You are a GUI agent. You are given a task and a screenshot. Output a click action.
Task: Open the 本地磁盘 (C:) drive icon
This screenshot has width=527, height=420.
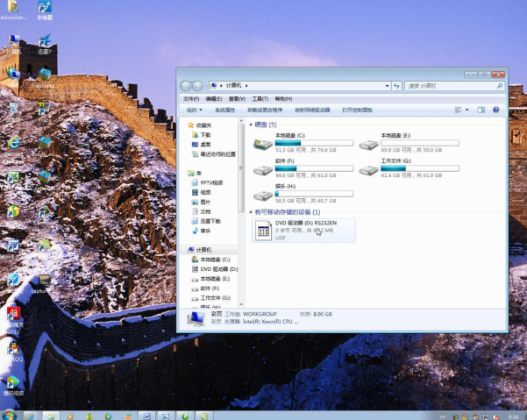[x=263, y=144]
